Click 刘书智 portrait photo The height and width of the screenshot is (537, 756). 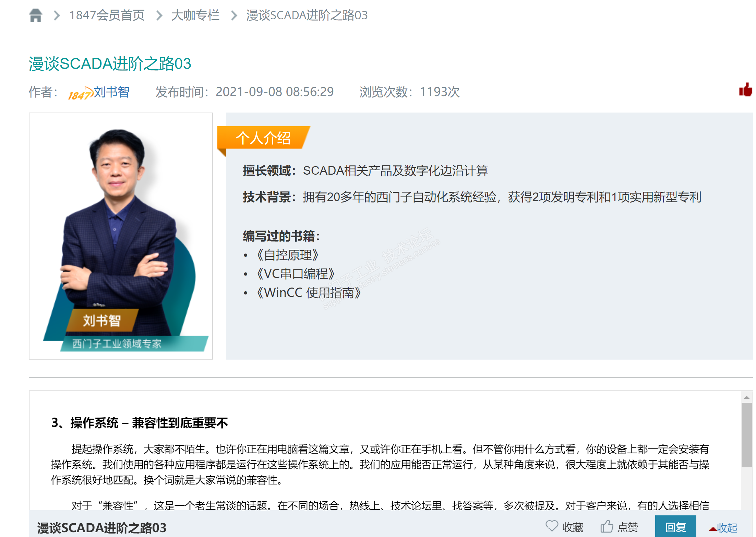click(x=121, y=236)
